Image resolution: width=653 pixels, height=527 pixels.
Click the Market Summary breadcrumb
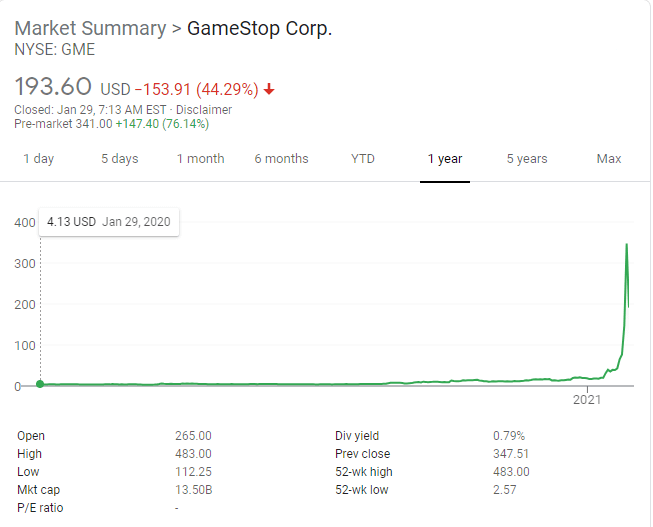[x=90, y=29]
